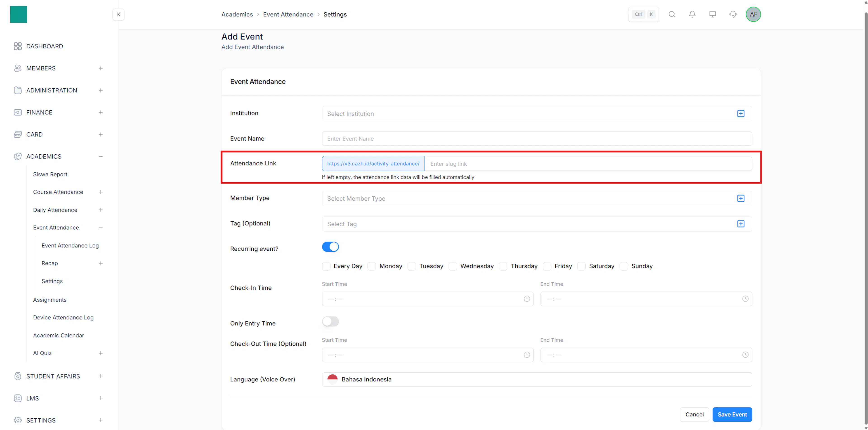Image resolution: width=868 pixels, height=430 pixels.
Task: Open Device Attendance Log item
Action: (x=63, y=317)
